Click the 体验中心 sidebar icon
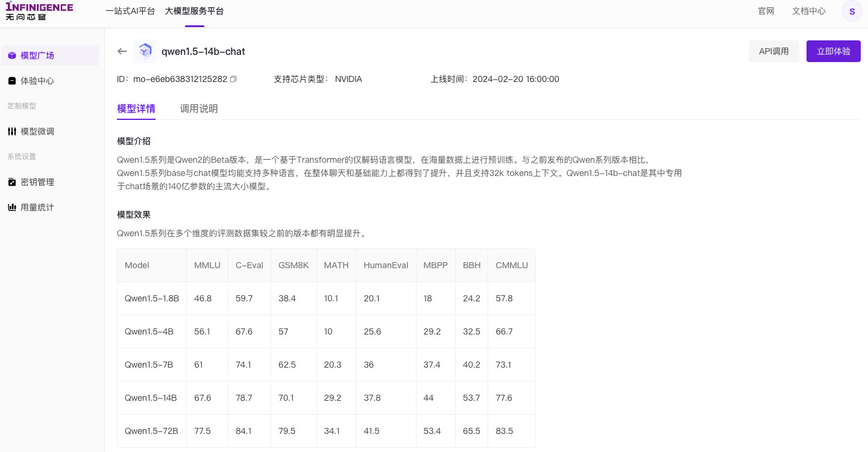This screenshot has width=868, height=452. 12,81
